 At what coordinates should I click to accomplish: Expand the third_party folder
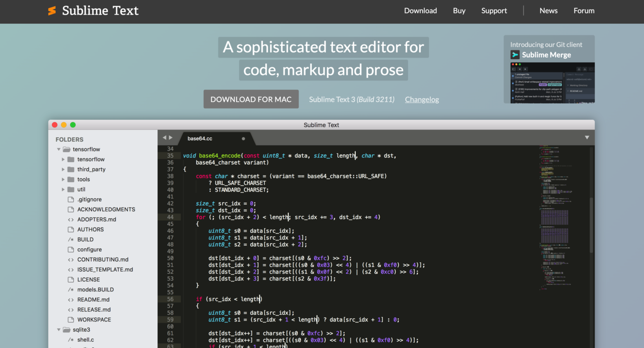[x=62, y=169]
